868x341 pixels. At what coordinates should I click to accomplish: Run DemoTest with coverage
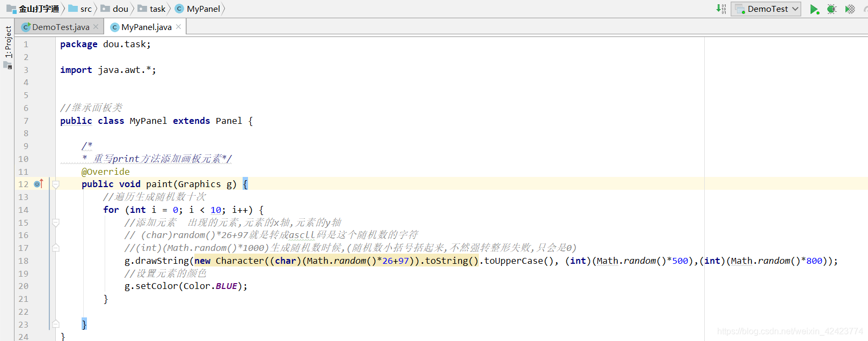pos(850,9)
